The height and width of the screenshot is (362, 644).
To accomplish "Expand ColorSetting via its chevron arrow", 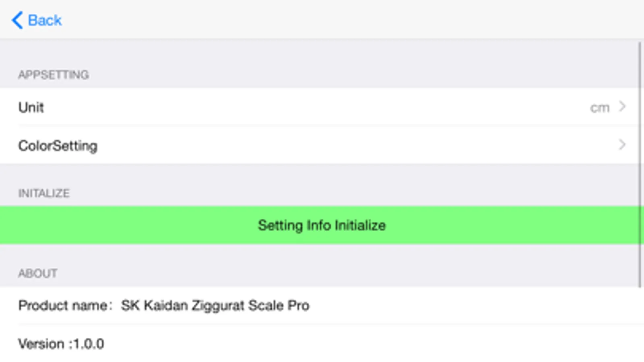I will point(622,145).
